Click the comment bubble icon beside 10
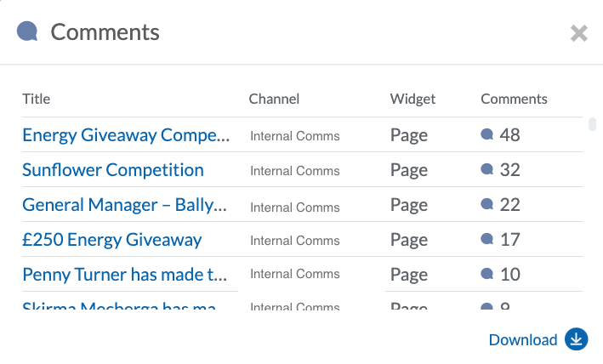The width and height of the screenshot is (603, 364). coord(486,274)
